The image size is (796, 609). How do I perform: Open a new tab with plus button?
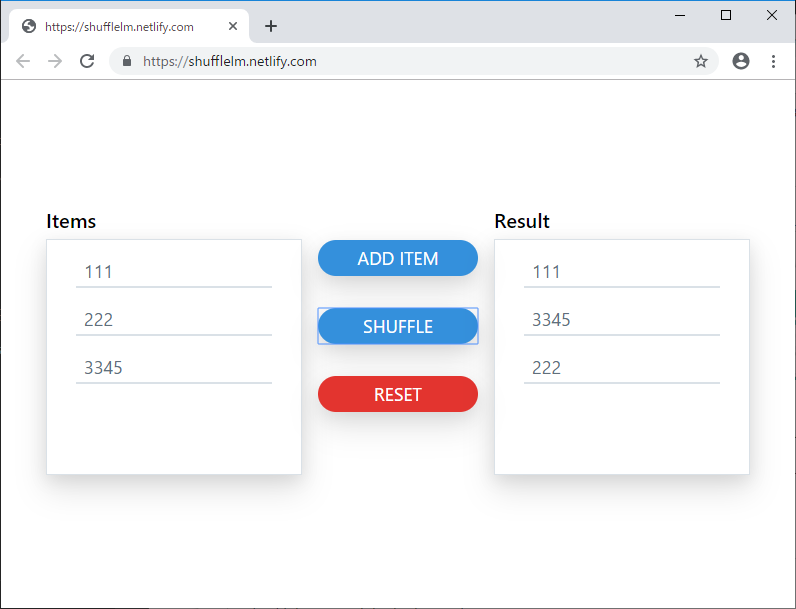tap(270, 26)
